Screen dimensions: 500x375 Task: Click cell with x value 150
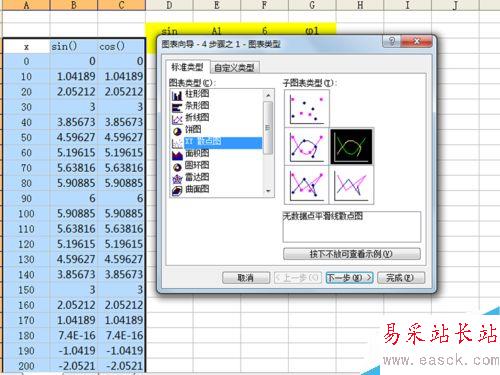click(26, 290)
